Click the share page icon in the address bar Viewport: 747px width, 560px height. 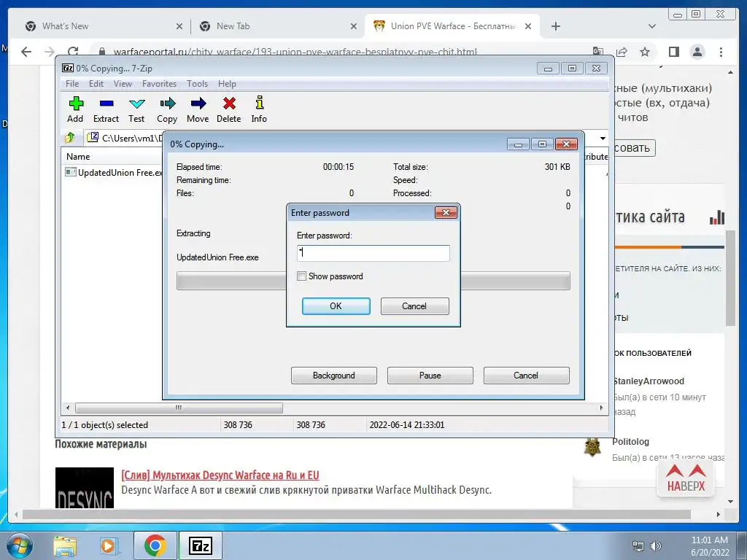click(622, 52)
